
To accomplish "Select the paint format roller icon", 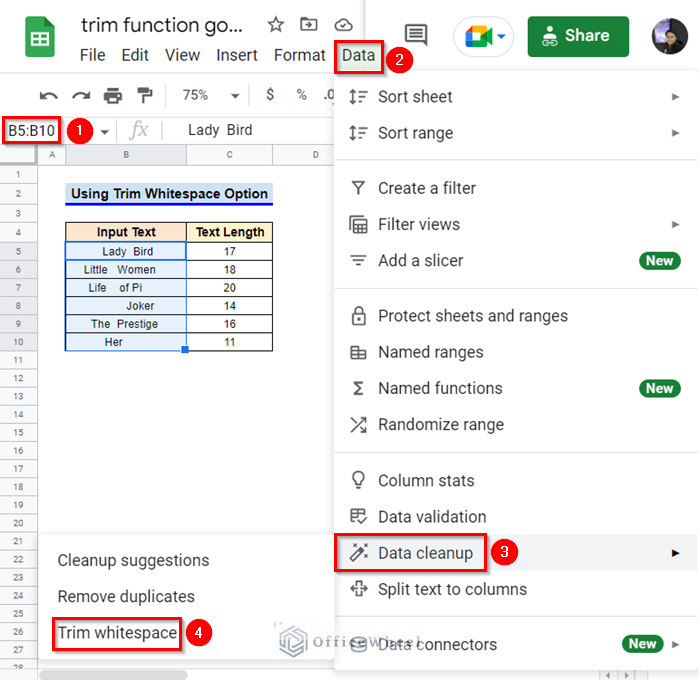I will (x=145, y=95).
